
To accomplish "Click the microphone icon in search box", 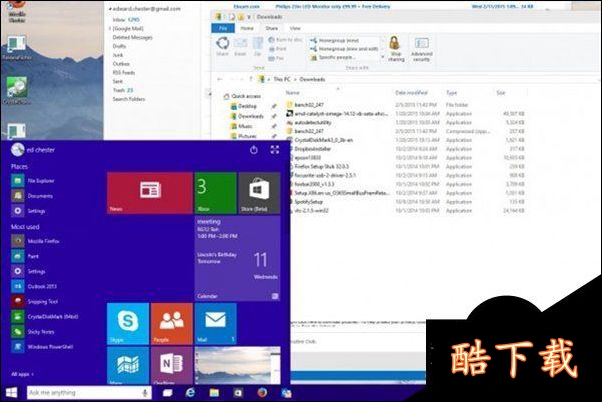I will point(145,392).
